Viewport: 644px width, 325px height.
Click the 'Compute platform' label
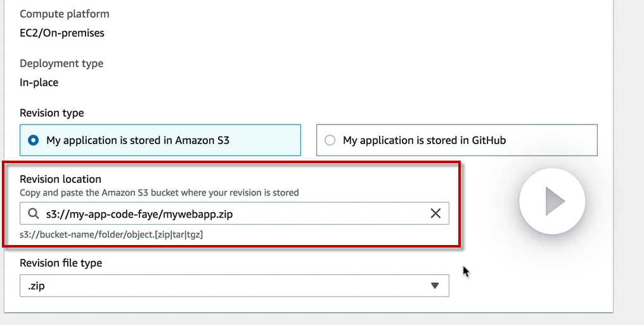(x=65, y=14)
